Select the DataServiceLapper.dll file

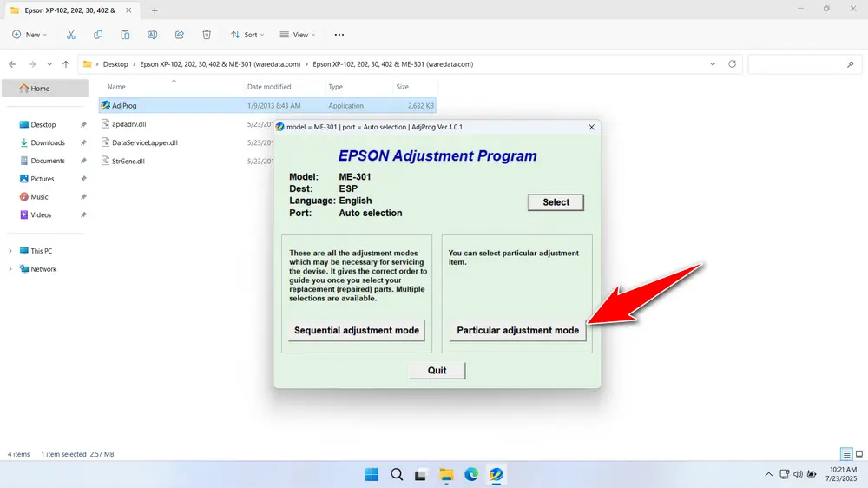(x=144, y=142)
